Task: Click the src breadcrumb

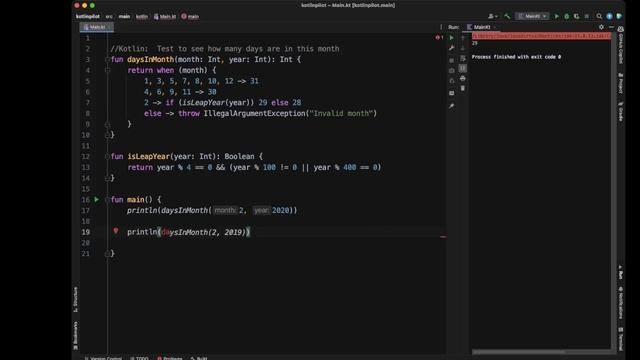Action: point(109,17)
